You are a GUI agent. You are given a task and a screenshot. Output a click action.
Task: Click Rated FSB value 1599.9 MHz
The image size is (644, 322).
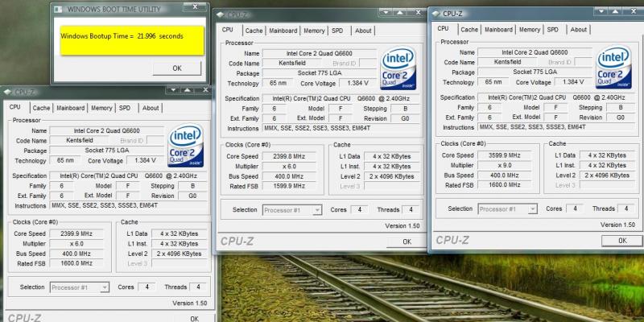click(289, 186)
